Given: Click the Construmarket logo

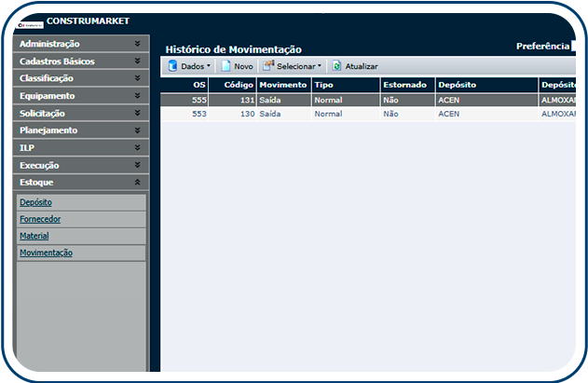Looking at the screenshot, I should click(x=30, y=21).
